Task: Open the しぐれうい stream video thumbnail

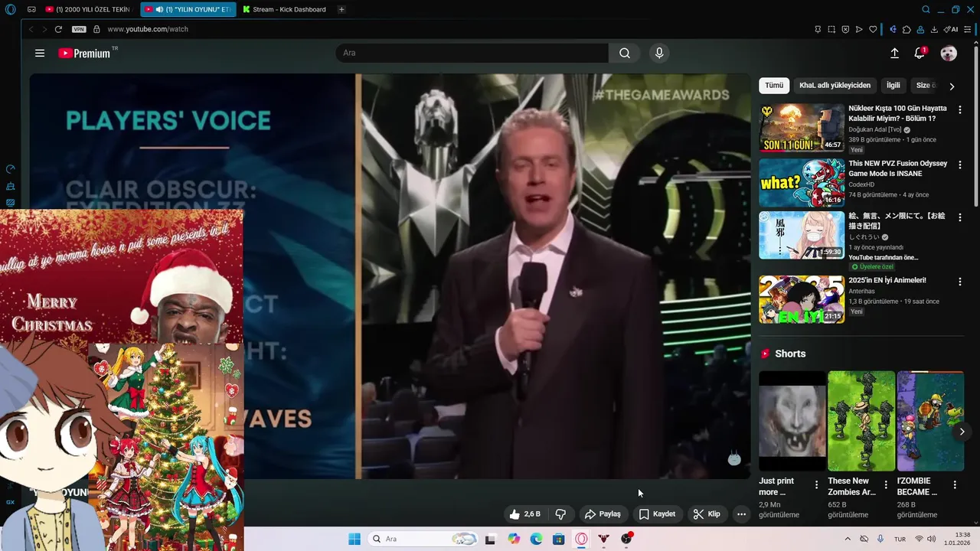Action: coord(802,235)
